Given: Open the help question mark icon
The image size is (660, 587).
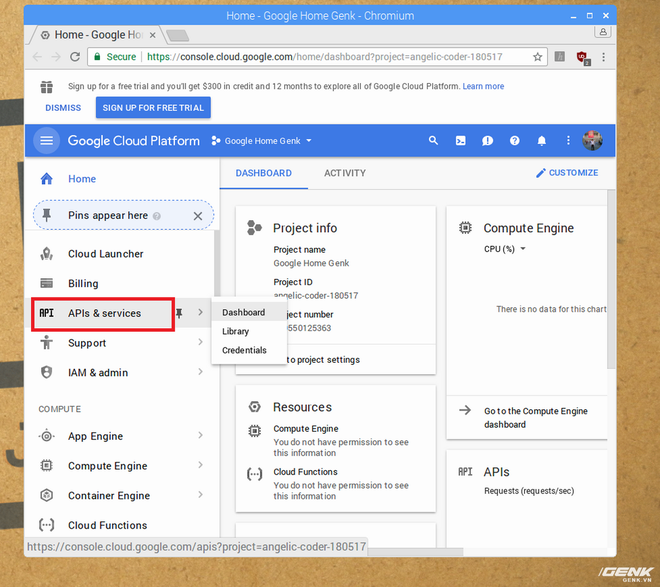Looking at the screenshot, I should click(x=514, y=141).
